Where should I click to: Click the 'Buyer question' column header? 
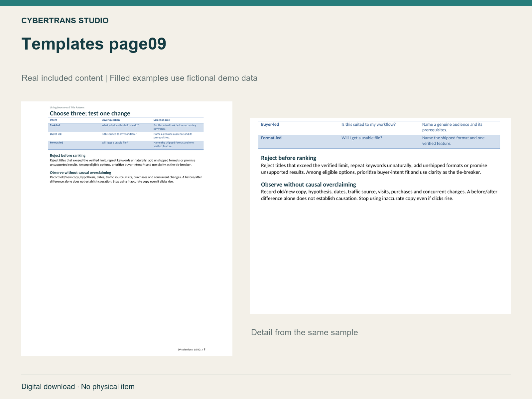[111, 120]
